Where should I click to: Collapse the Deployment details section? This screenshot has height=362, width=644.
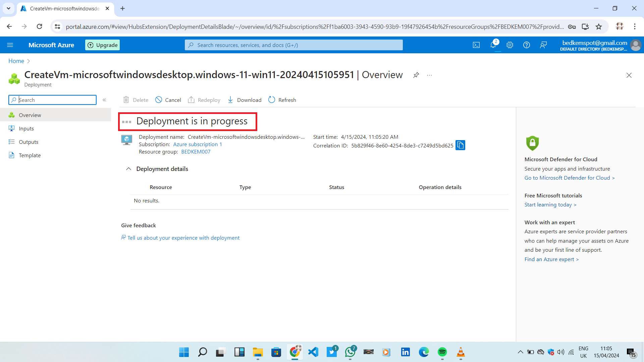128,169
